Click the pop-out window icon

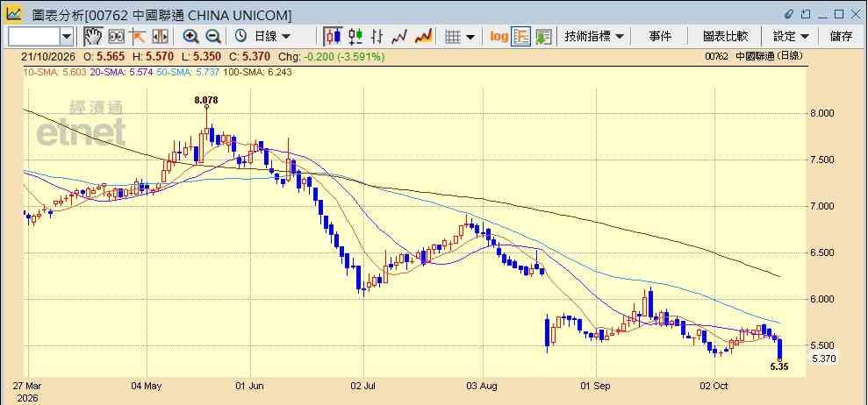806,14
